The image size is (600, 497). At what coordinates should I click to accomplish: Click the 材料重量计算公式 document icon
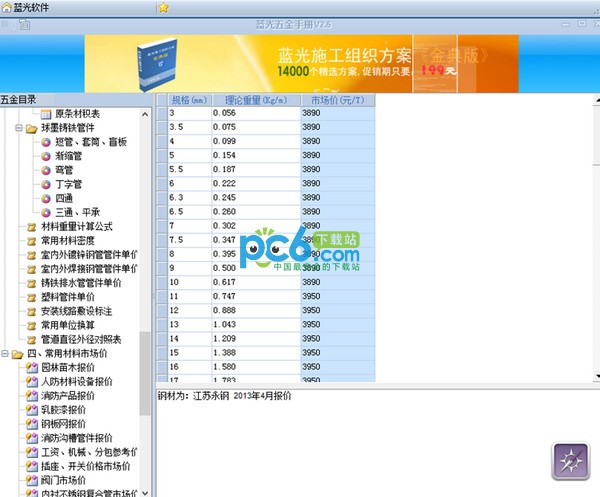[32, 227]
